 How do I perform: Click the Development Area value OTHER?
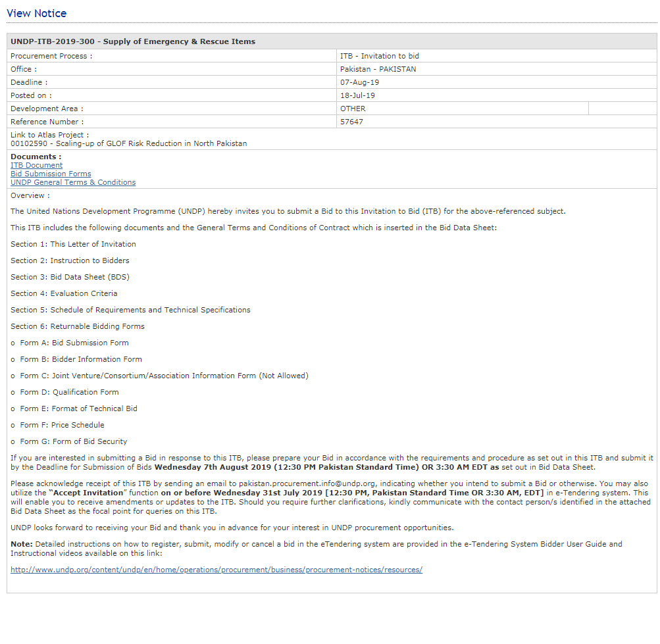pyautogui.click(x=353, y=109)
